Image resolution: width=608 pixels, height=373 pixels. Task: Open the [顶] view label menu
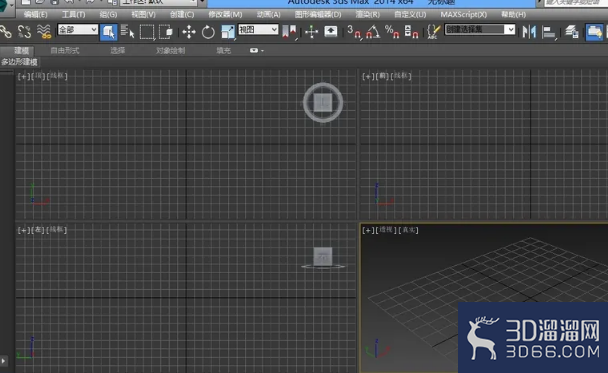pyautogui.click(x=38, y=76)
